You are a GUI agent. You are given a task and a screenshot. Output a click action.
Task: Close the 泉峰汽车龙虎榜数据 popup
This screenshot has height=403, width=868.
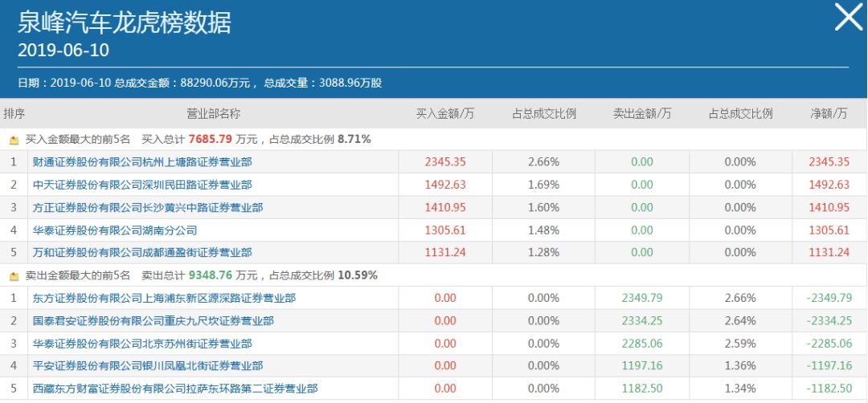[849, 17]
